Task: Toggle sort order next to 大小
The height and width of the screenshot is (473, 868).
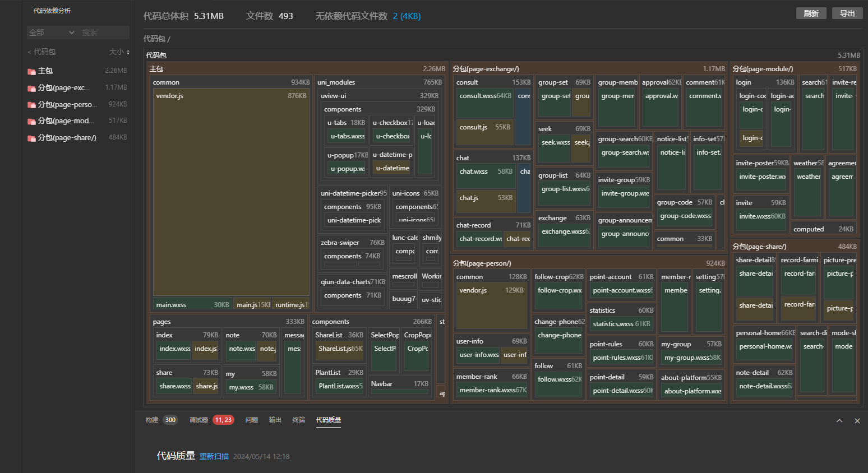Action: 128,52
